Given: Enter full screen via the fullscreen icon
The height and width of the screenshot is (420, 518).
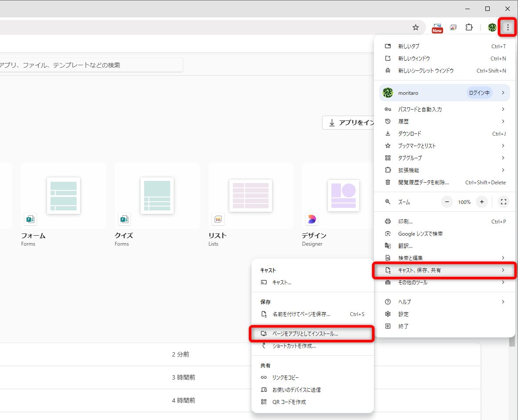Looking at the screenshot, I should pos(504,202).
